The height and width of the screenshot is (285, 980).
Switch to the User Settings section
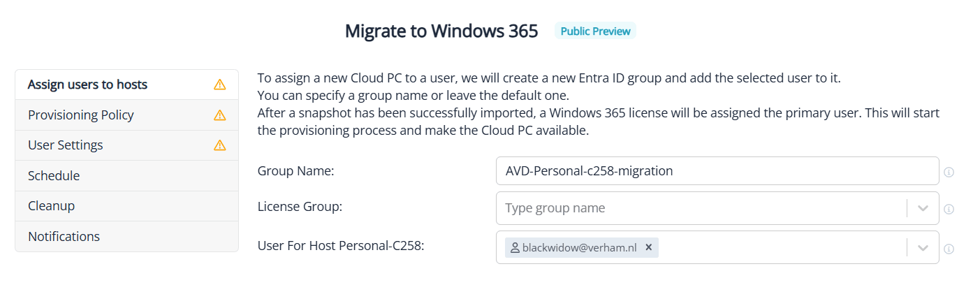tap(66, 145)
